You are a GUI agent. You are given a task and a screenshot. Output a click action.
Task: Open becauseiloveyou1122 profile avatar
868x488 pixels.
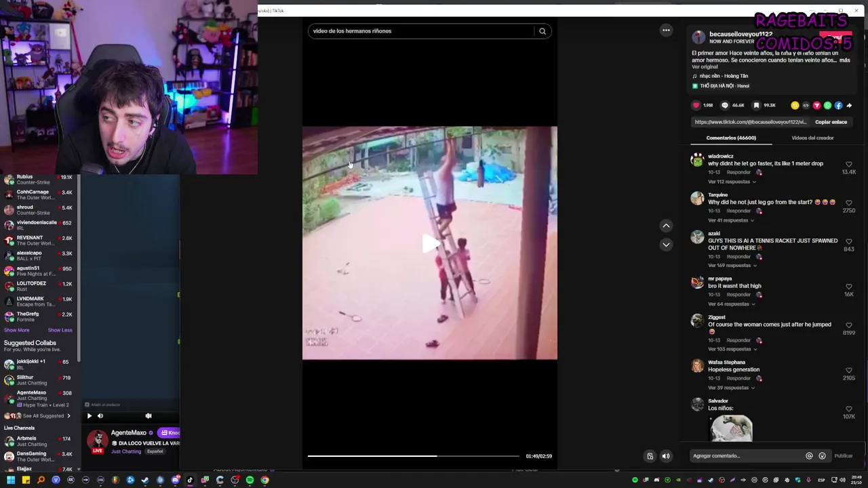tap(698, 37)
